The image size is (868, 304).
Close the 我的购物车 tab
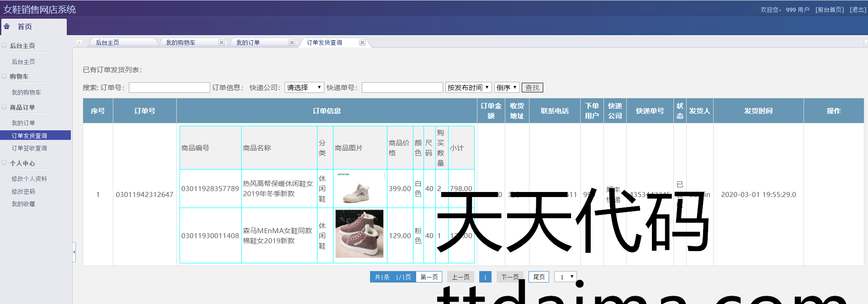(222, 43)
